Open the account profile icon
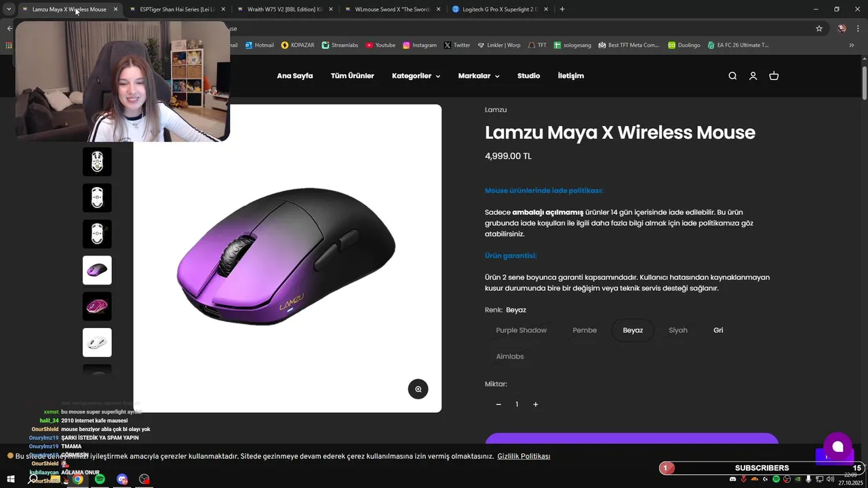 [753, 76]
